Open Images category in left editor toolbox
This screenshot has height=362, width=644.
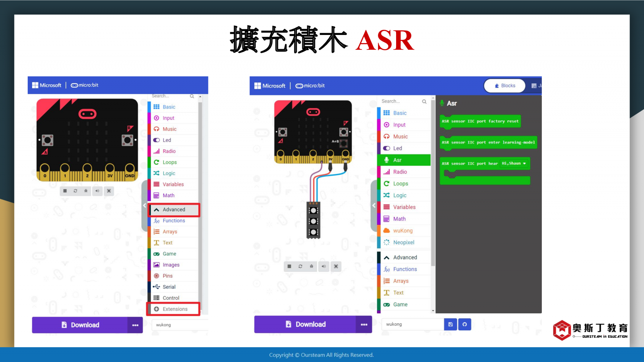173,265
